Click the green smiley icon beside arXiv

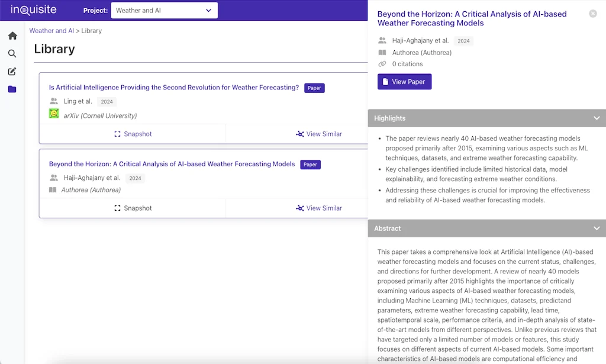coord(54,114)
